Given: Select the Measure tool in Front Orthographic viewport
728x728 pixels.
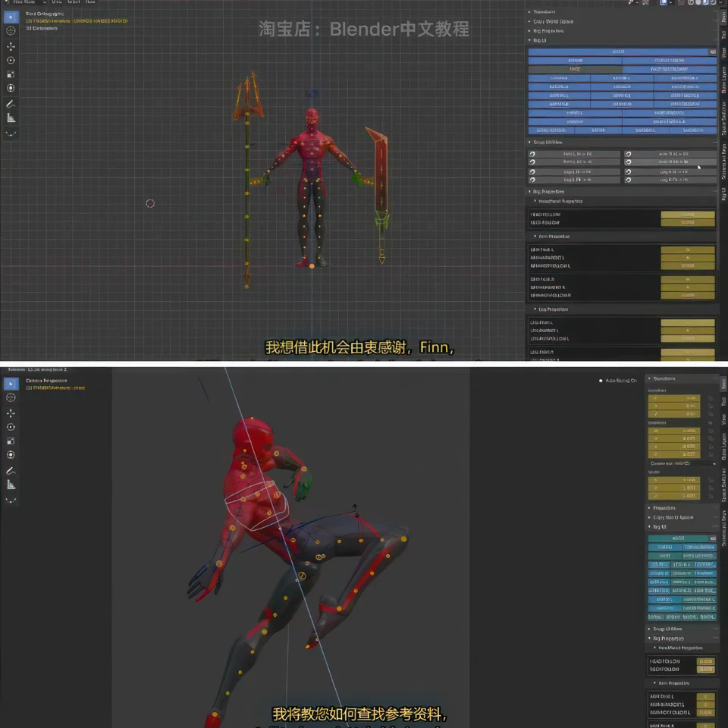Looking at the screenshot, I should pyautogui.click(x=11, y=118).
